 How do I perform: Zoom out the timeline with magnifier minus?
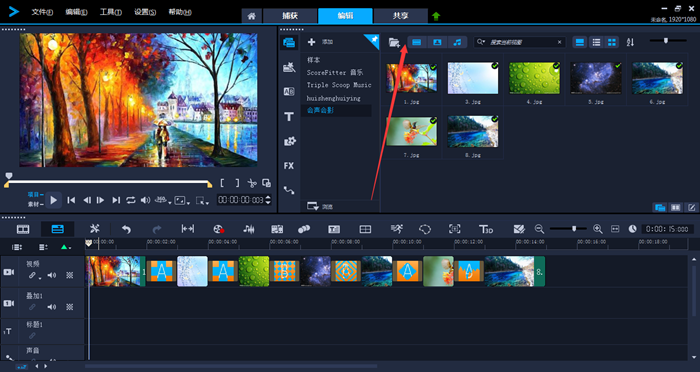(539, 229)
